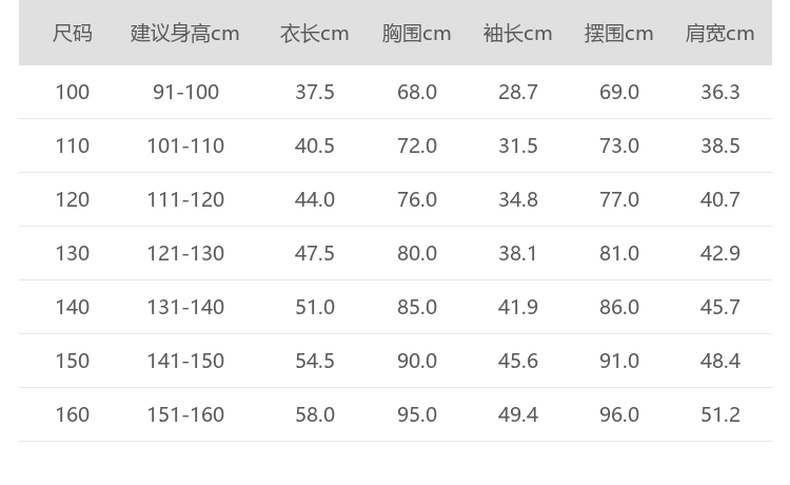Click the 36.3 shoulder width cell
This screenshot has height=485, width=790.
pos(719,92)
